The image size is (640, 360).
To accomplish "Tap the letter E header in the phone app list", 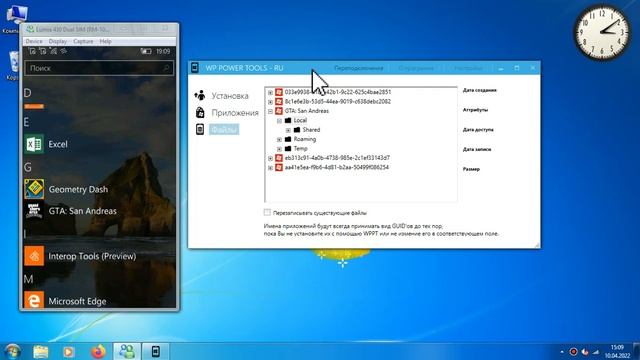I will [x=27, y=122].
